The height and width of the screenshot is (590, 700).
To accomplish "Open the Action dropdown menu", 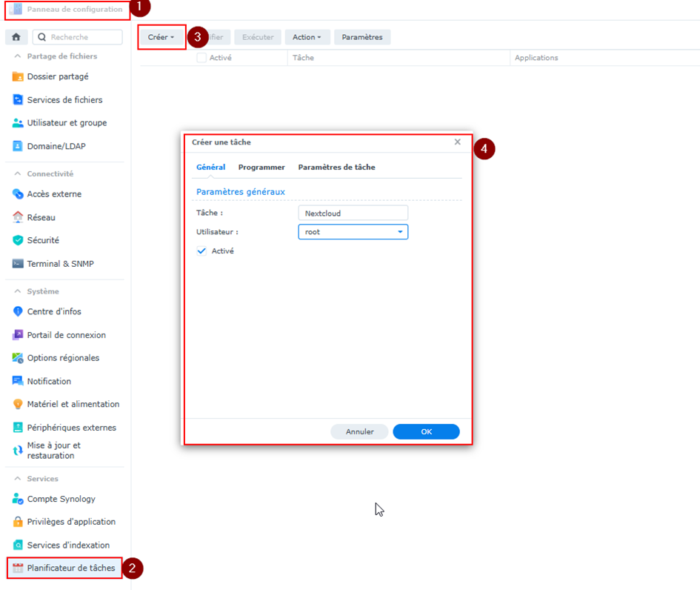I will coord(307,37).
